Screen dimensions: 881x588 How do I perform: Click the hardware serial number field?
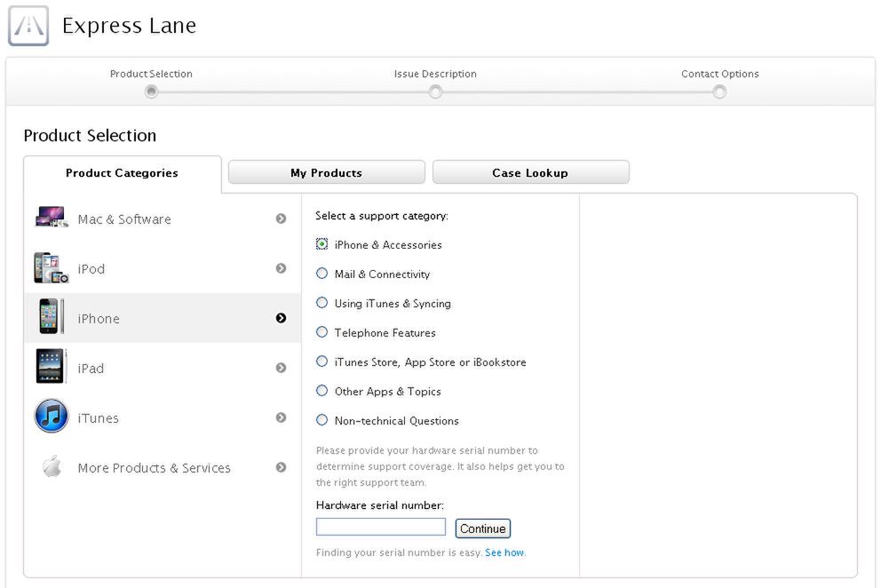pyautogui.click(x=380, y=526)
